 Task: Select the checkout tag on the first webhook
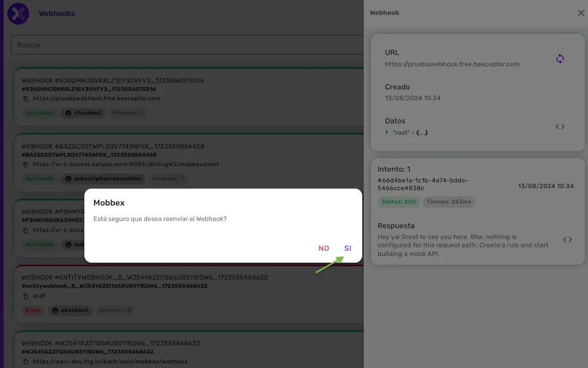pos(83,113)
